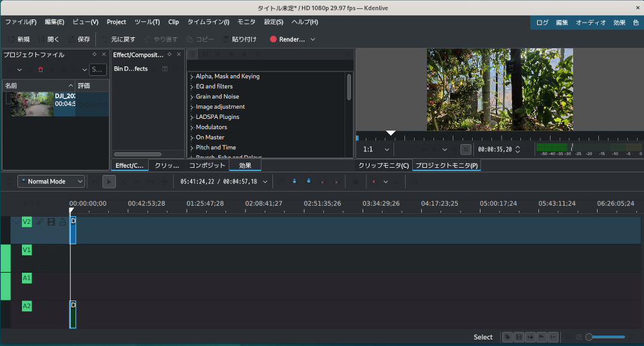Screen dimensions: 644x346
Task: Toggle marker comments in status bar
Action: point(542,337)
